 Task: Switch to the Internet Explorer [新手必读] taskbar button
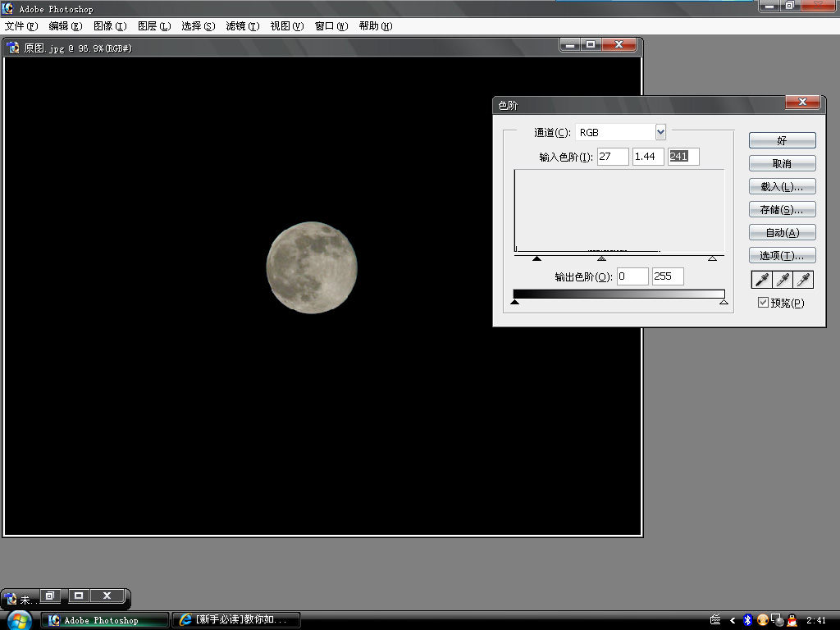tap(236, 620)
